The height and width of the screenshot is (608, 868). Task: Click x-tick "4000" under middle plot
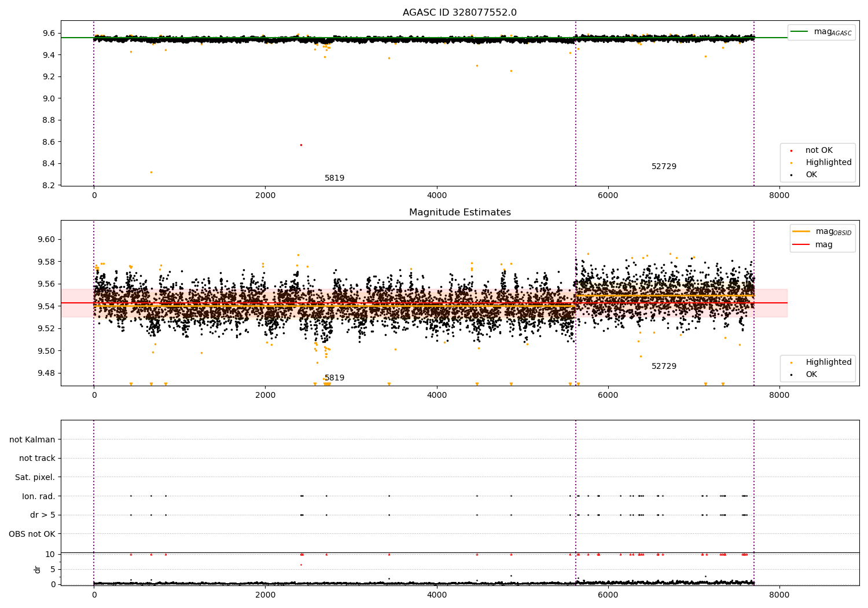click(436, 395)
